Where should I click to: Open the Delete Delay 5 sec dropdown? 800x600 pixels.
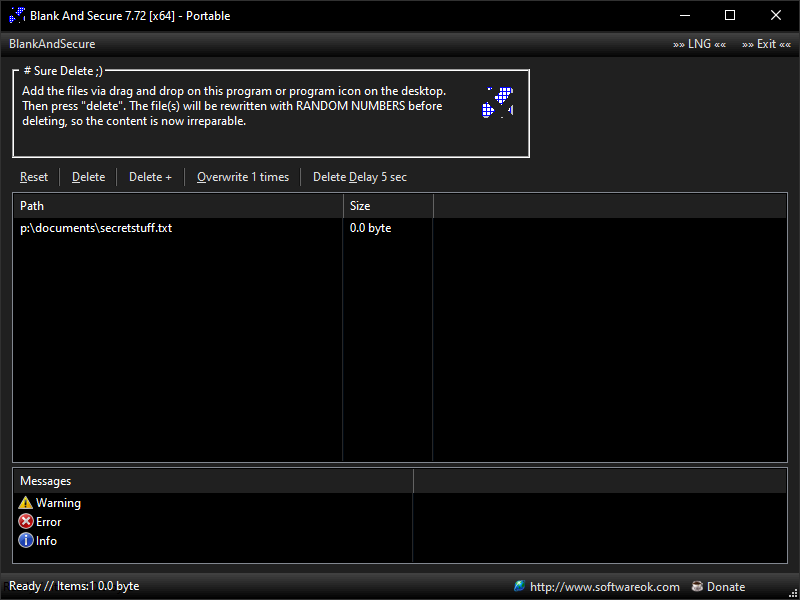[360, 177]
